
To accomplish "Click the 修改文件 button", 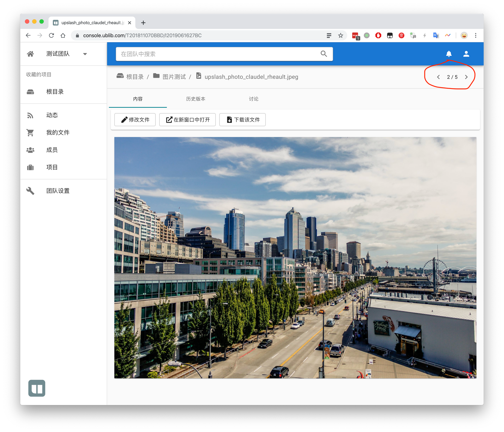I will (x=135, y=120).
